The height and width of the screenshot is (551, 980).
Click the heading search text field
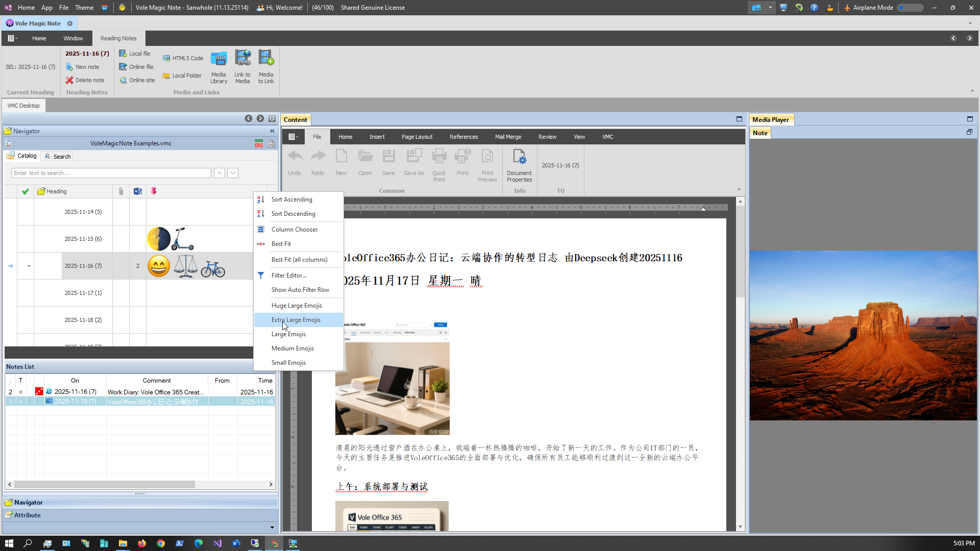coord(111,173)
